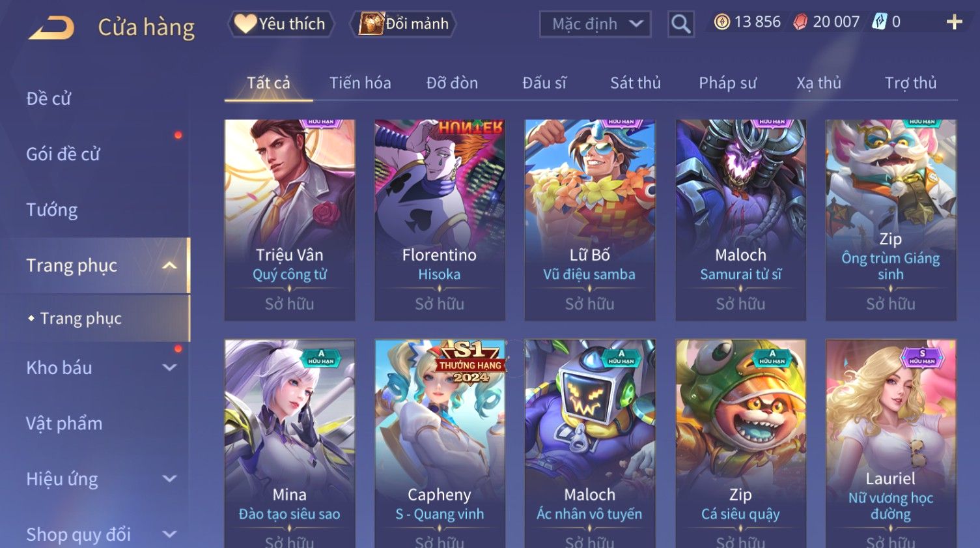Tap the blue voucher currency icon

pos(879,22)
